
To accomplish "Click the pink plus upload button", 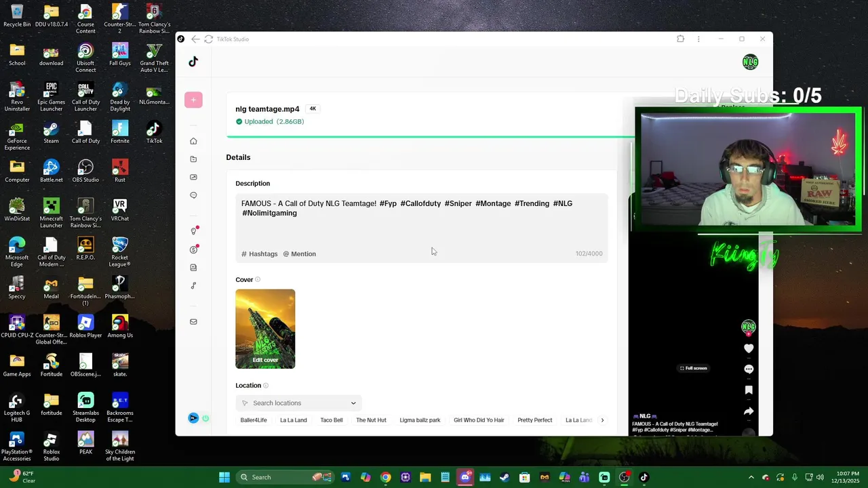I will click(x=193, y=100).
